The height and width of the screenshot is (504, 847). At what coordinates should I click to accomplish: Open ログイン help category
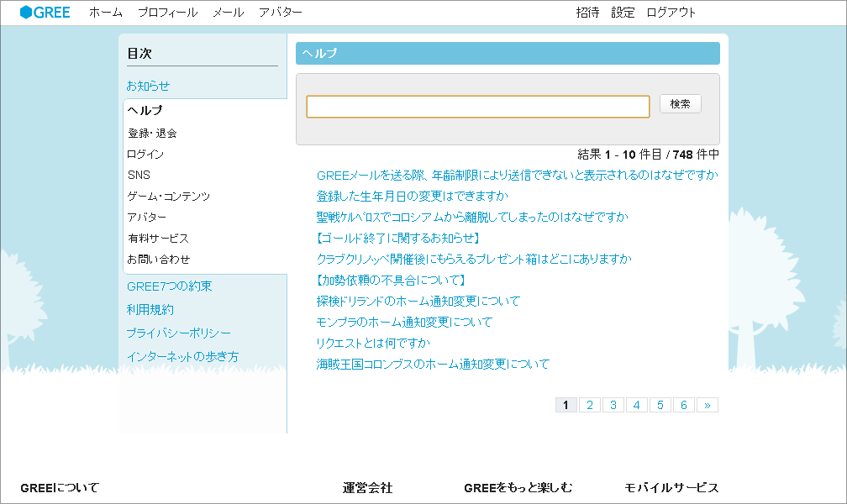(145, 154)
